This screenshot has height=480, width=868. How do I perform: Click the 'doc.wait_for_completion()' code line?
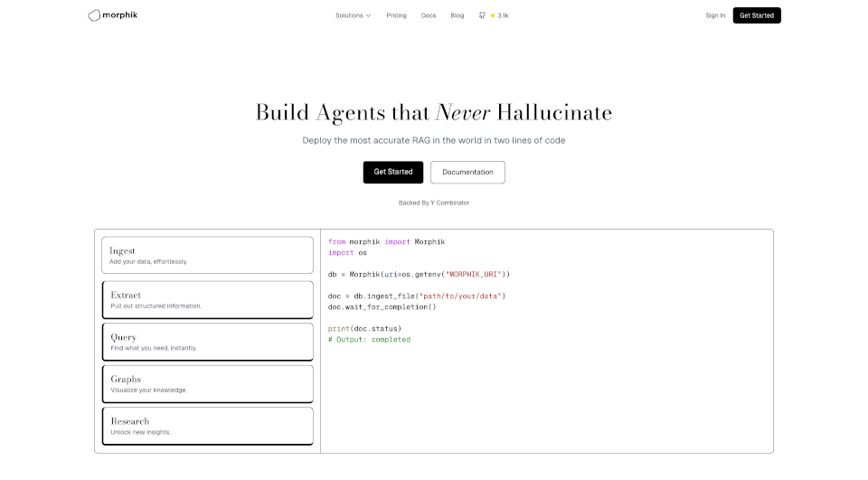(382, 306)
